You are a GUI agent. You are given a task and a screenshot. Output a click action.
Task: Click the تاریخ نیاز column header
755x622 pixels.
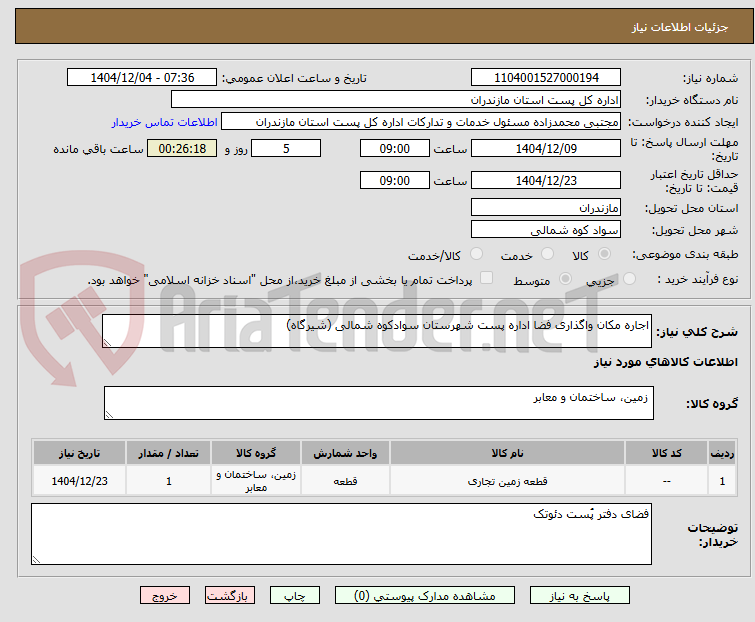[79, 453]
